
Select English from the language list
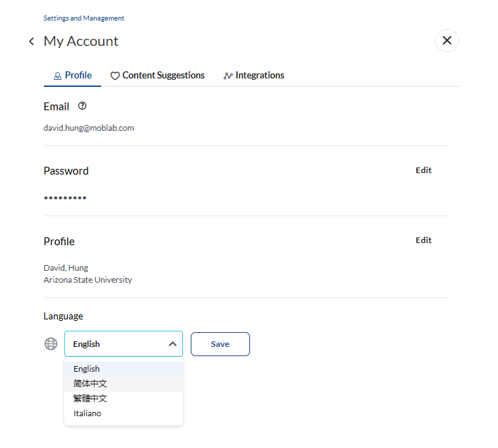[124, 369]
